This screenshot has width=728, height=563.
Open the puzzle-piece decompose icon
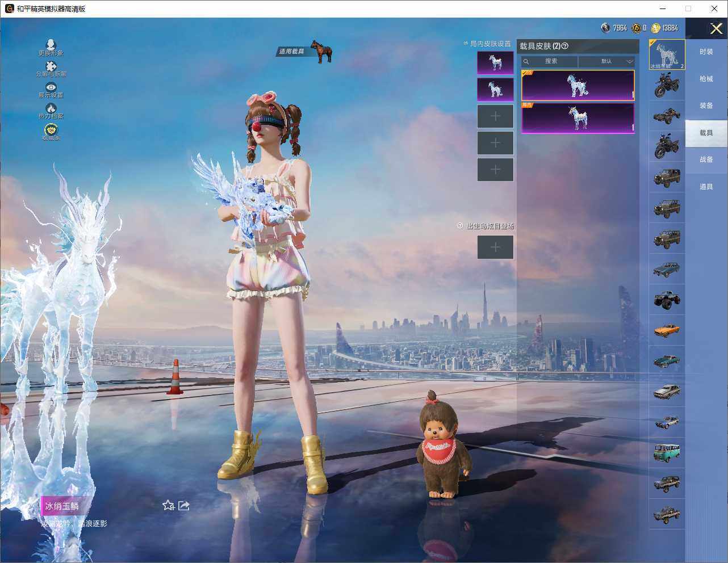click(x=51, y=66)
